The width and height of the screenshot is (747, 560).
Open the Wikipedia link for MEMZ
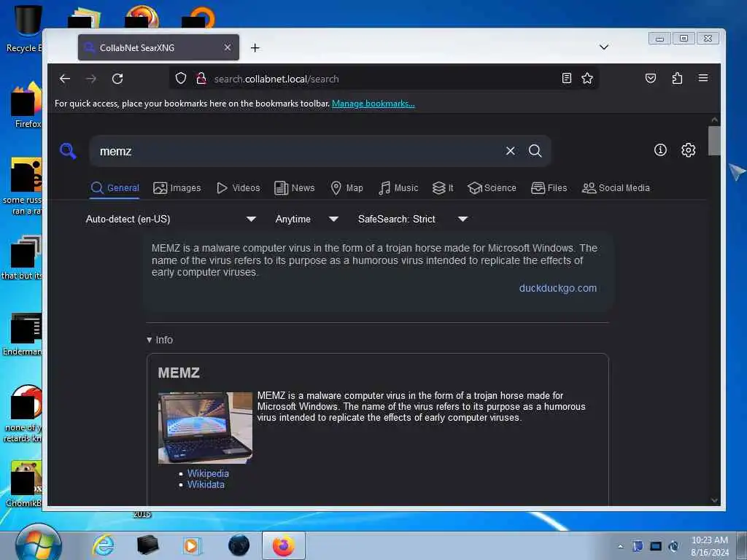(x=208, y=473)
